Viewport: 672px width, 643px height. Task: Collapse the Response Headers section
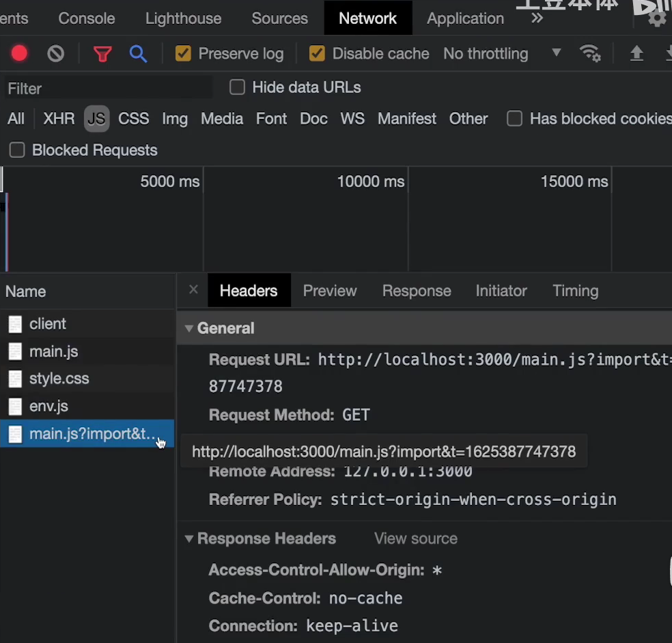pos(188,538)
